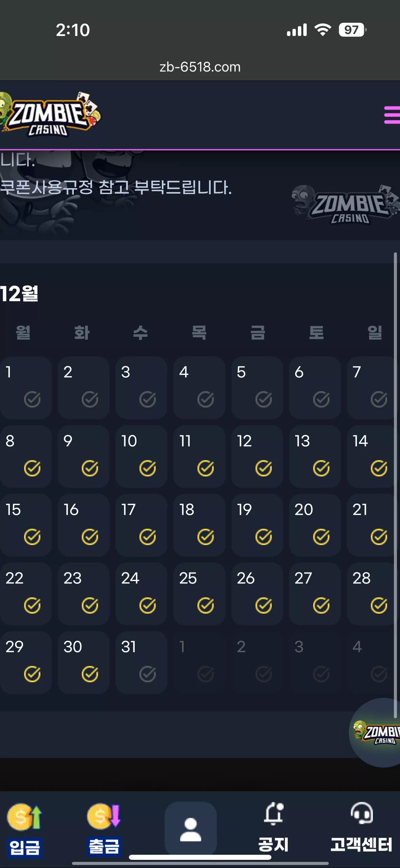Tap the zb-6518.com address bar
400x868 pixels.
click(x=200, y=67)
